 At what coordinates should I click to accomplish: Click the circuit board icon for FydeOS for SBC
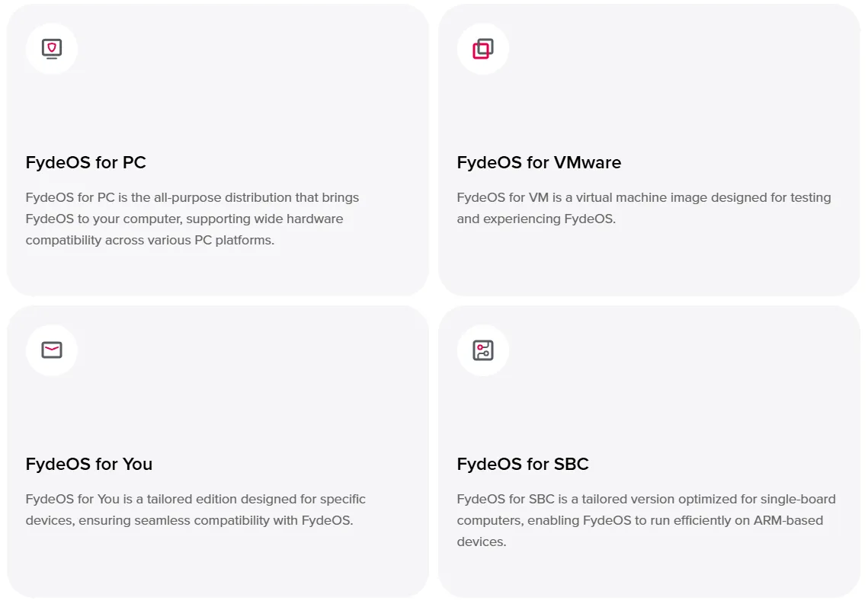pyautogui.click(x=482, y=350)
